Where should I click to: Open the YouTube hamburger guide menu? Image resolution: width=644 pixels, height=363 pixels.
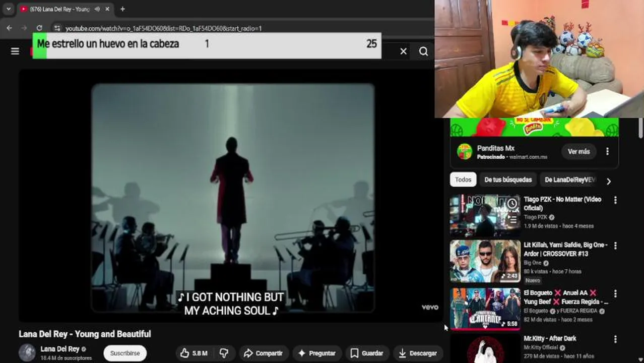[x=15, y=51]
